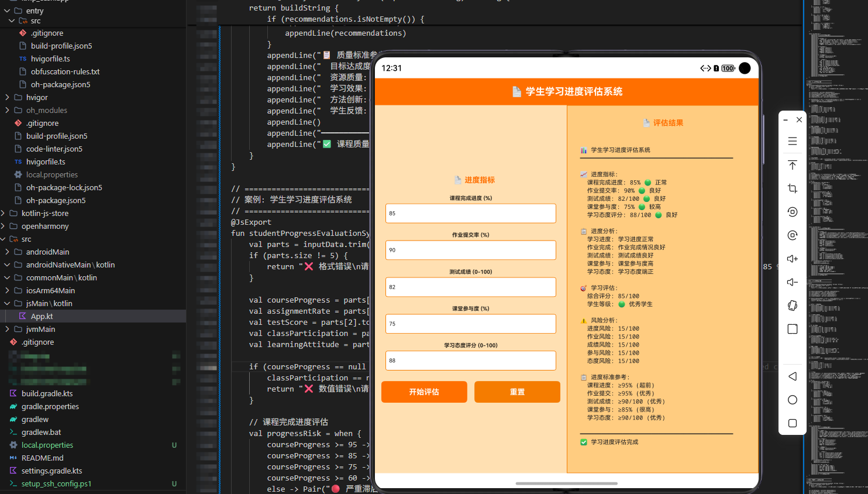Click the gear icon of greyed local.properties
The image size is (868, 494).
click(x=18, y=174)
